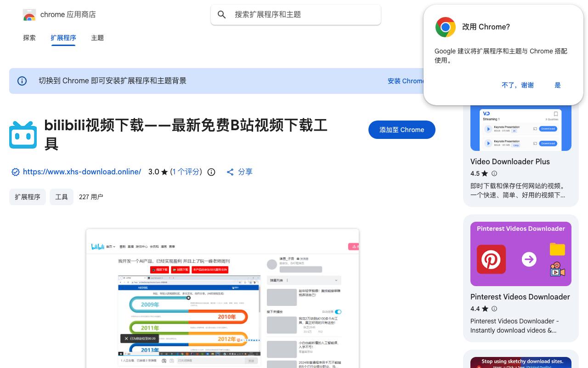This screenshot has width=588, height=368.
Task: Click the 3.0 star rating value
Action: 158,172
